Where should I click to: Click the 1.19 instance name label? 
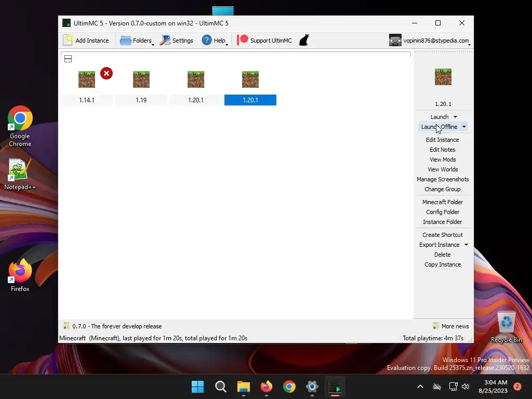coord(141,100)
